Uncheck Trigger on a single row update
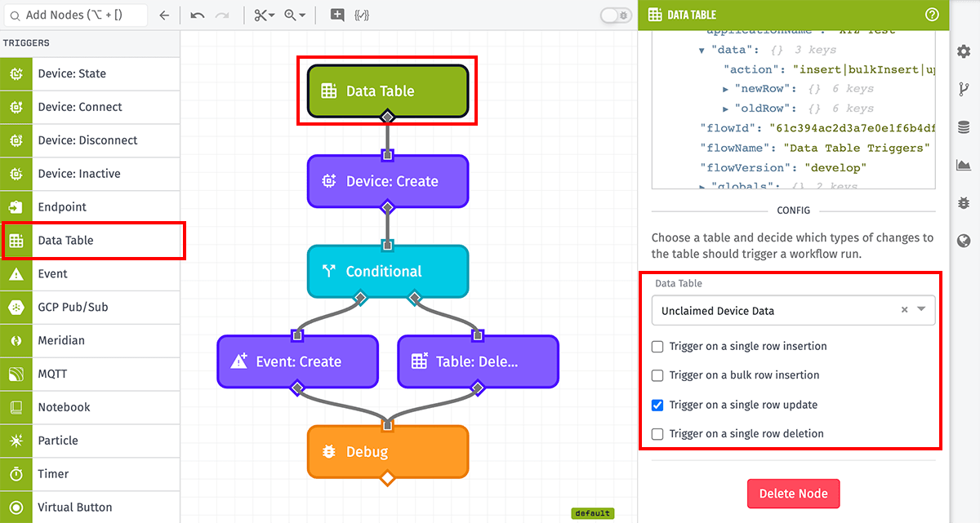 tap(657, 405)
